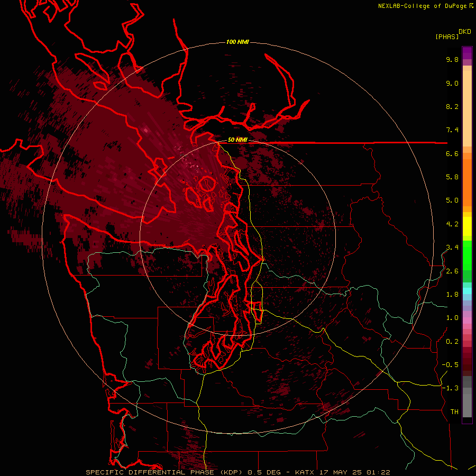Click the NEXLAB-College of DuPage label

pos(422,6)
